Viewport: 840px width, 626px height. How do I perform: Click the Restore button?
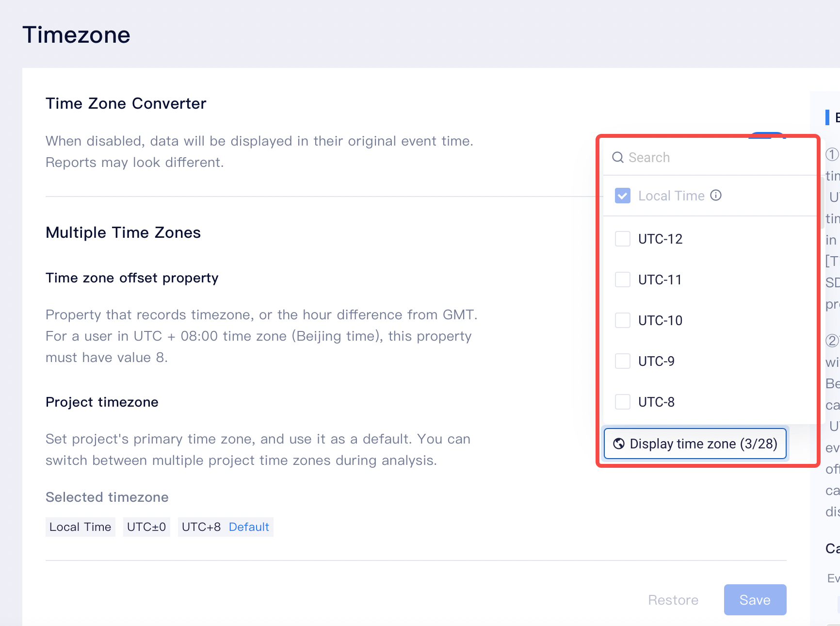(x=673, y=600)
